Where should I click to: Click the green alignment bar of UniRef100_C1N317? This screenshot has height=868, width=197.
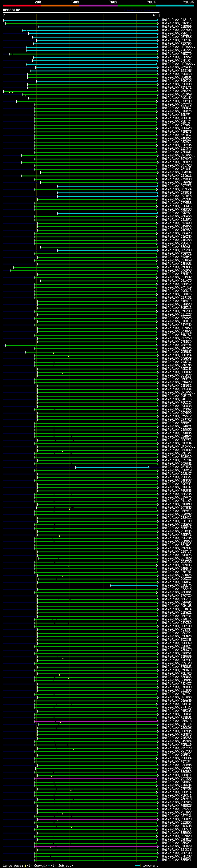[82, 23]
